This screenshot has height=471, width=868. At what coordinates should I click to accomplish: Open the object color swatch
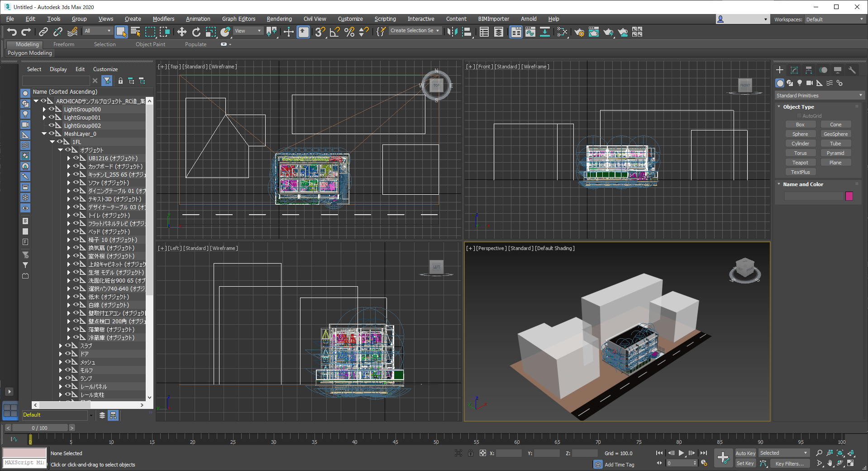point(849,196)
